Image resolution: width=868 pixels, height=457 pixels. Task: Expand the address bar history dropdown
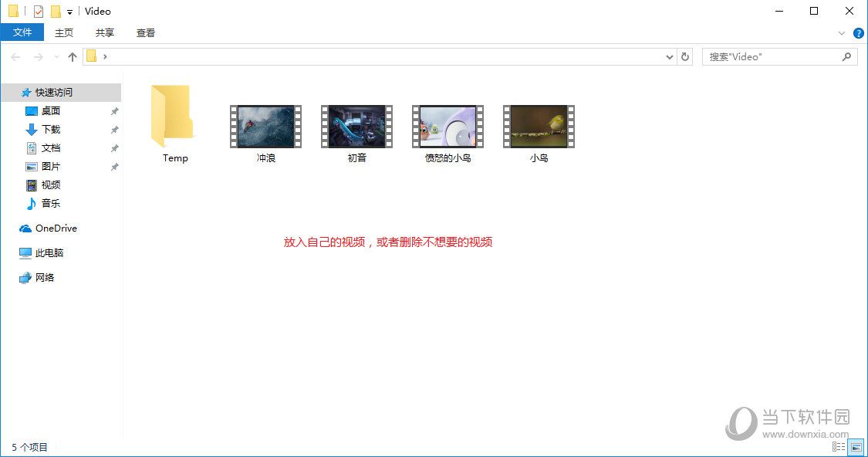(669, 57)
